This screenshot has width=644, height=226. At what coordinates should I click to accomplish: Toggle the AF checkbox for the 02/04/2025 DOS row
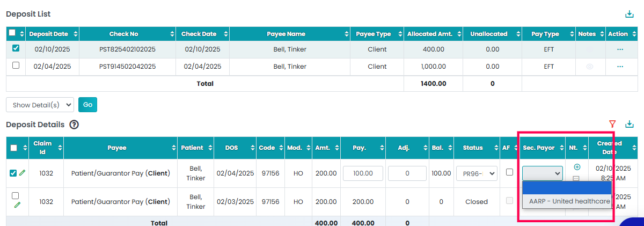point(509,172)
